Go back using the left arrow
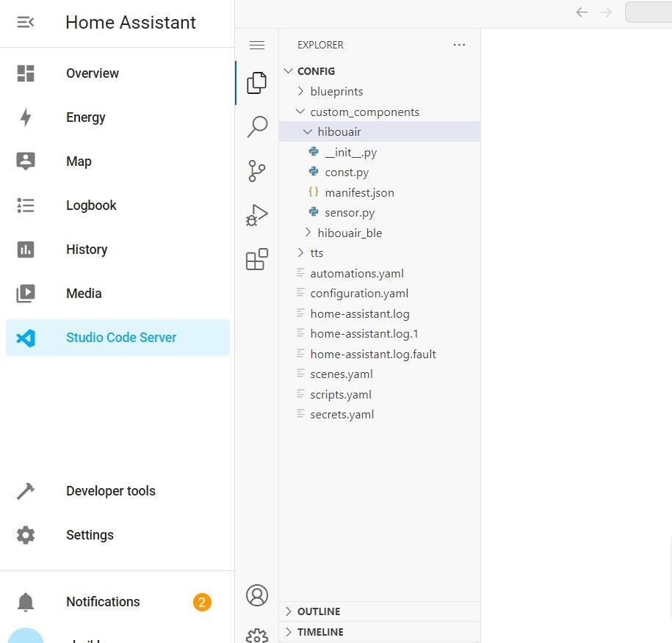672x643 pixels. (582, 12)
